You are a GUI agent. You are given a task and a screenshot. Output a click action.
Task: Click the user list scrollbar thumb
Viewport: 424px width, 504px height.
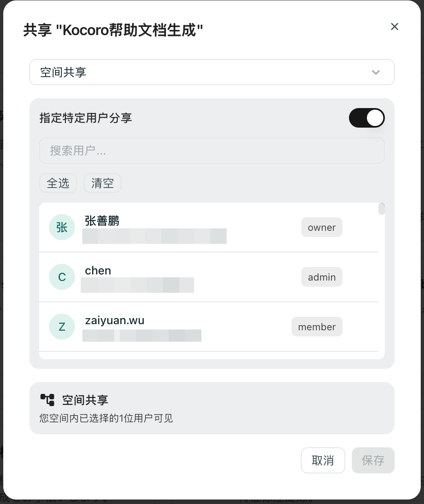(382, 209)
